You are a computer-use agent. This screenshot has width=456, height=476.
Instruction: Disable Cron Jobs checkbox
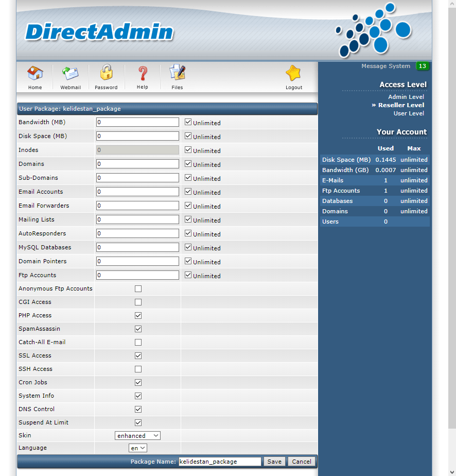138,382
